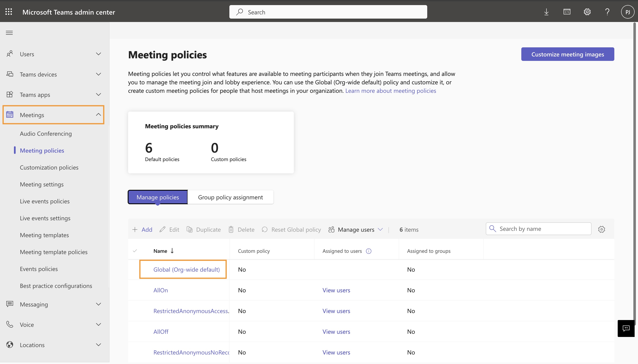Click the Assigned to users info icon
The image size is (638, 364).
click(368, 251)
